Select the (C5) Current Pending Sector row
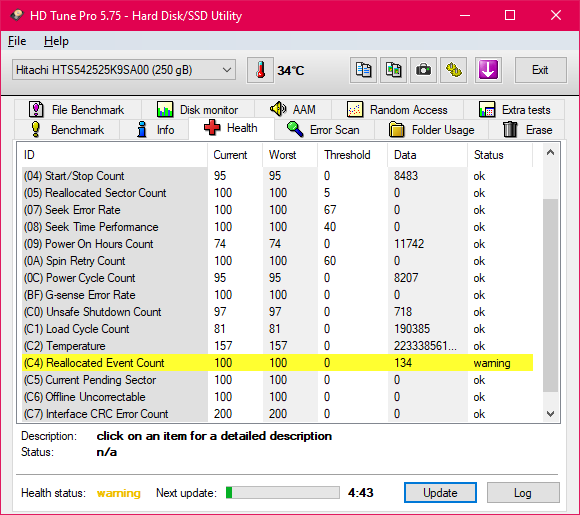Viewport: 580px width, 515px height. coord(277,380)
